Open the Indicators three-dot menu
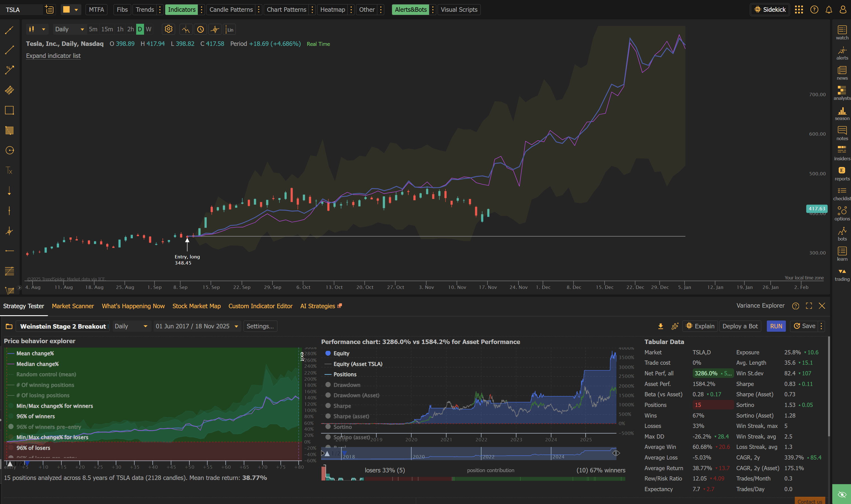Image resolution: width=851 pixels, height=504 pixels. pyautogui.click(x=202, y=10)
